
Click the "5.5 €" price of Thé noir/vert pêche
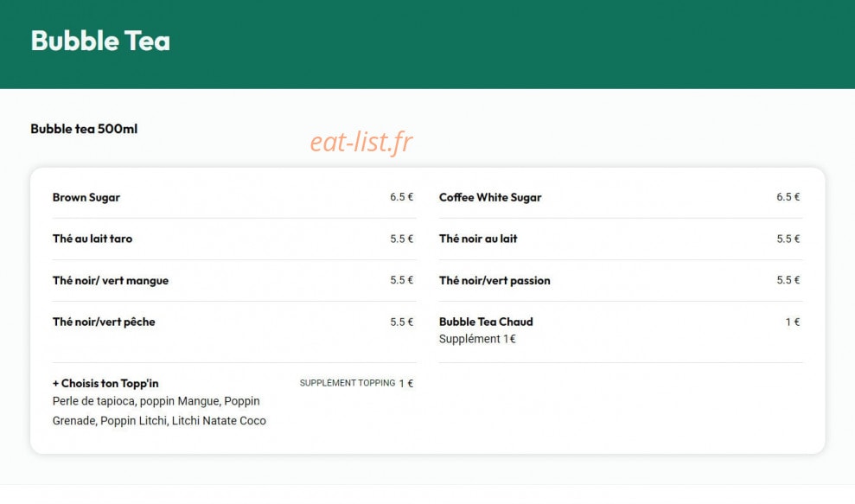[401, 322]
